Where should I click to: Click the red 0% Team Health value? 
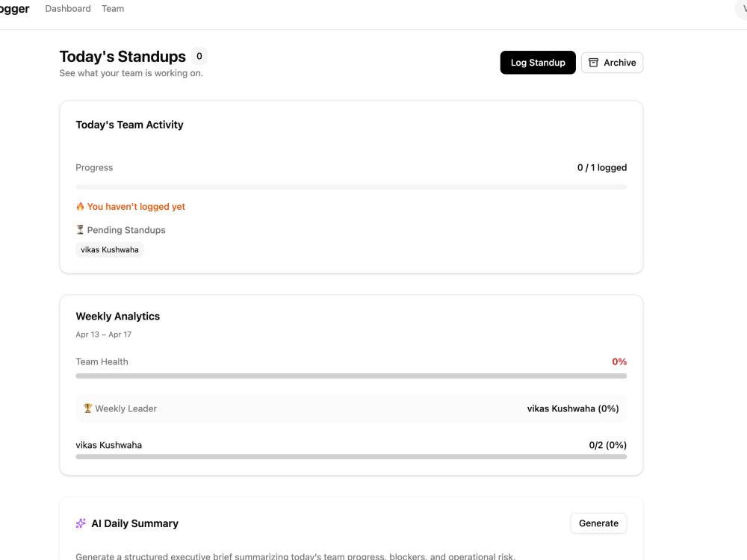pos(619,362)
